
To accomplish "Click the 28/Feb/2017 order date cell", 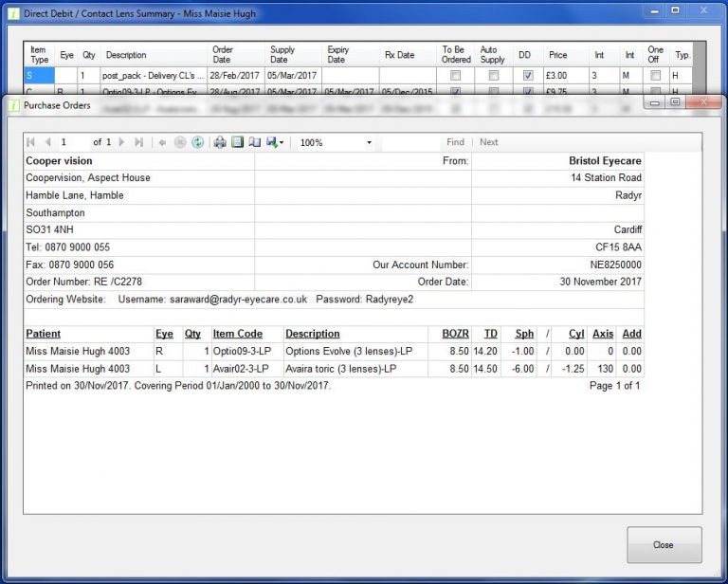I will 236,75.
